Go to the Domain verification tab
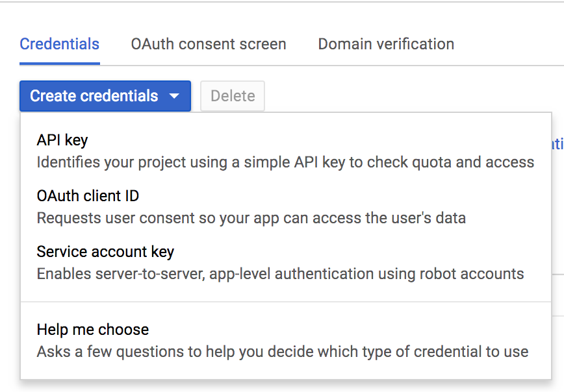Image resolution: width=564 pixels, height=392 pixels. (x=386, y=44)
